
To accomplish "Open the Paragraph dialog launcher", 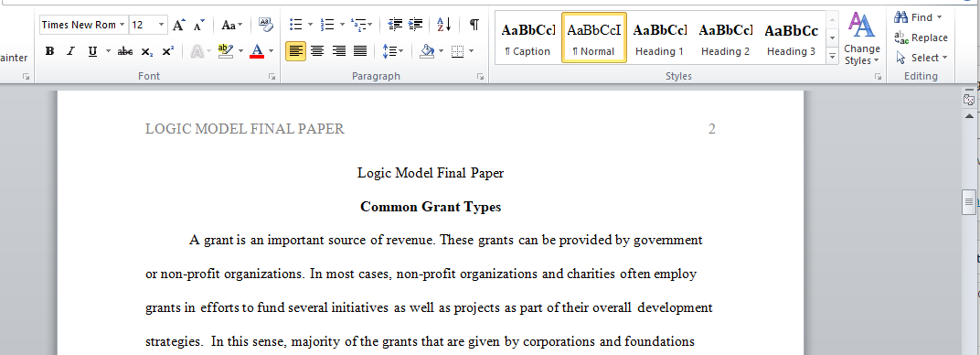I will [x=481, y=76].
